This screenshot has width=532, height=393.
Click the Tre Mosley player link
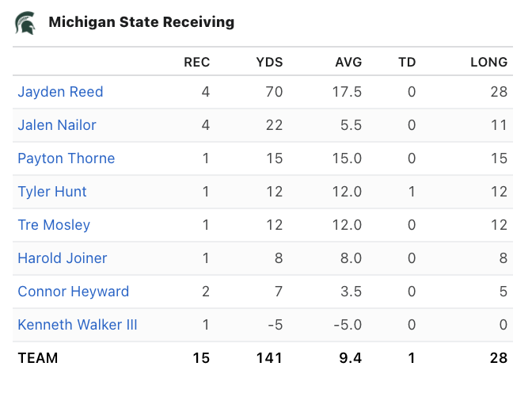point(54,225)
